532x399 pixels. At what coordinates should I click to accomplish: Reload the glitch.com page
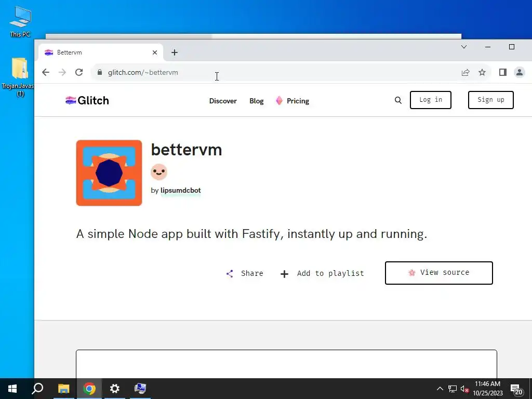(x=79, y=72)
